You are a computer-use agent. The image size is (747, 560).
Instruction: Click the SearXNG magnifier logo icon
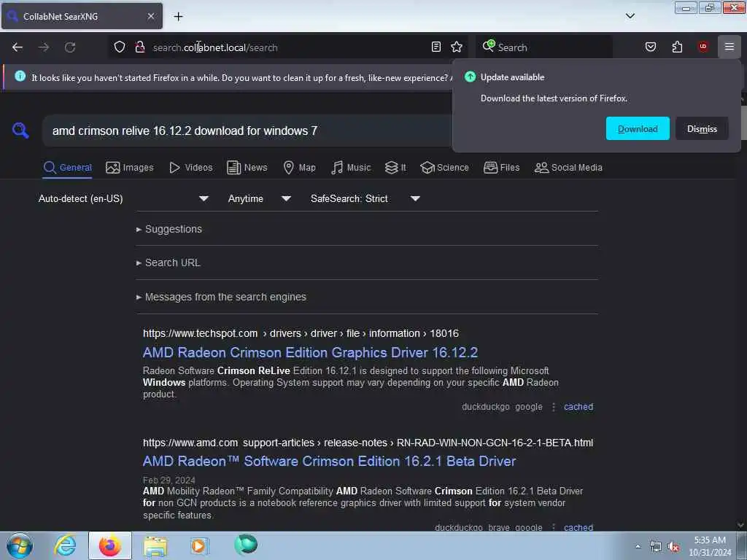(x=20, y=131)
